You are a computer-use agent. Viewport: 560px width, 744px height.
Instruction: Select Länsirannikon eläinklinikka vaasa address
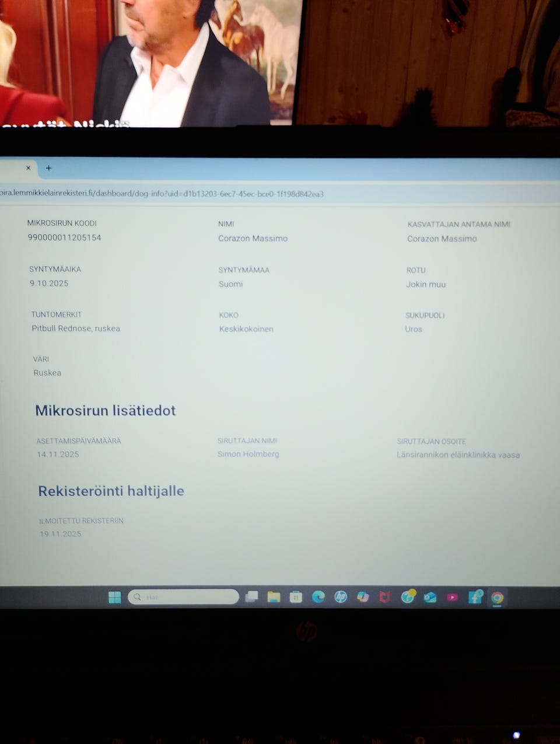(458, 455)
